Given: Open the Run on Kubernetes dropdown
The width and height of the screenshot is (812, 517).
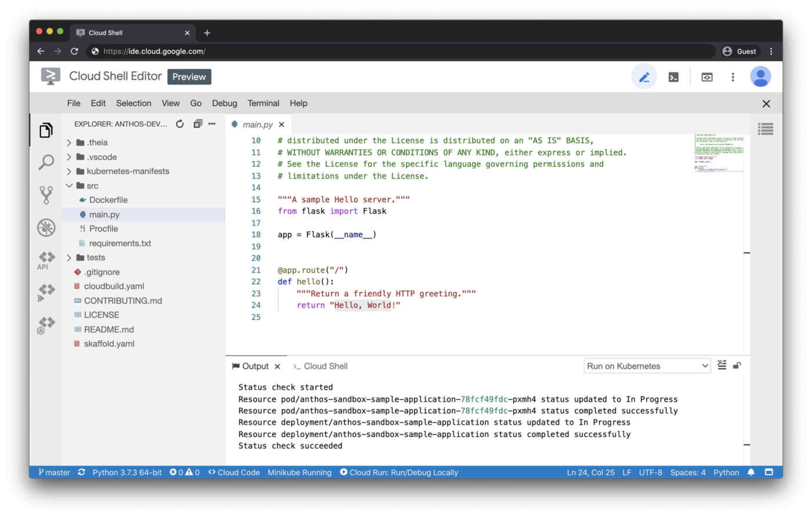Looking at the screenshot, I should point(647,366).
